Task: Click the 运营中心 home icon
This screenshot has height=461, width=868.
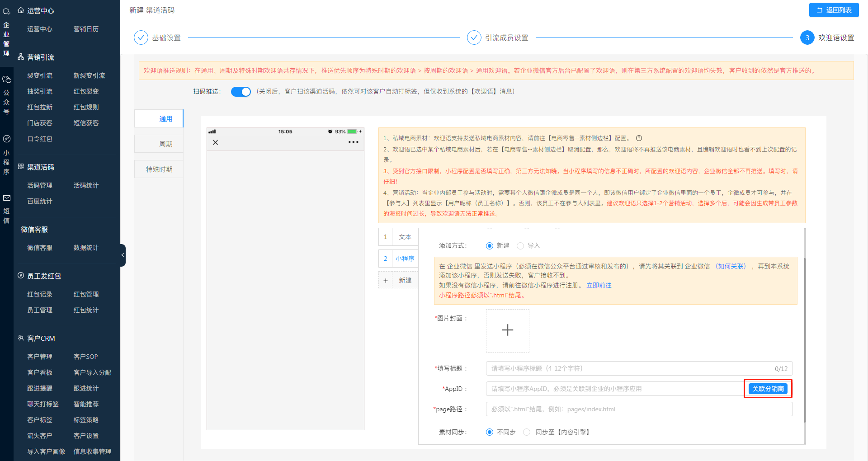Action: (x=21, y=10)
